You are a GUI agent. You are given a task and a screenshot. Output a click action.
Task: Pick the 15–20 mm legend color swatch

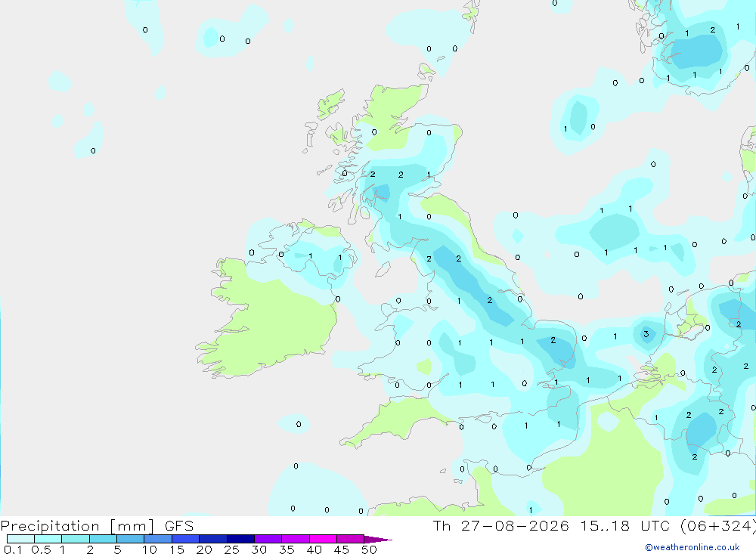185,539
